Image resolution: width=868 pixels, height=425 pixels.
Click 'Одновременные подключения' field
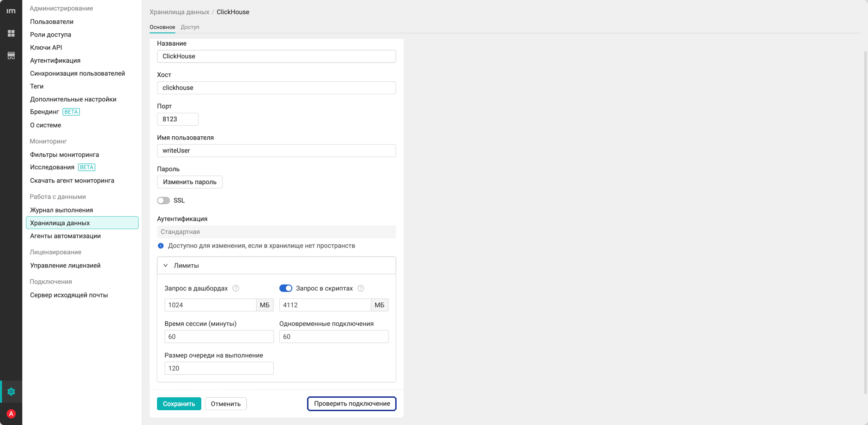pyautogui.click(x=334, y=337)
